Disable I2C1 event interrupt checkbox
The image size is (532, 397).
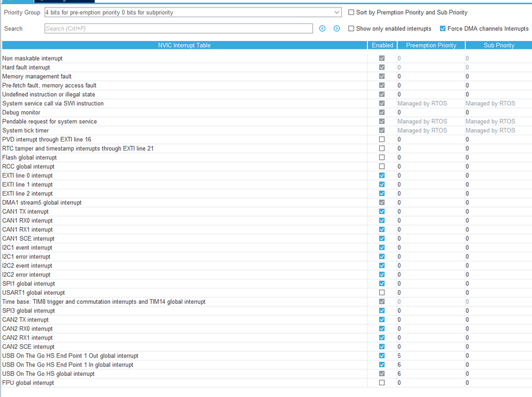[x=382, y=247]
